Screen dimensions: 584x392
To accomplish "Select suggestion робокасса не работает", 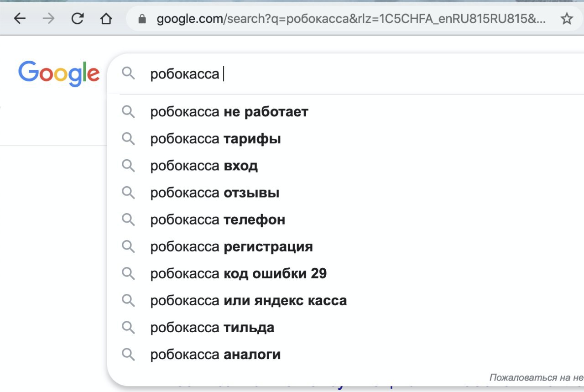I will pos(345,112).
